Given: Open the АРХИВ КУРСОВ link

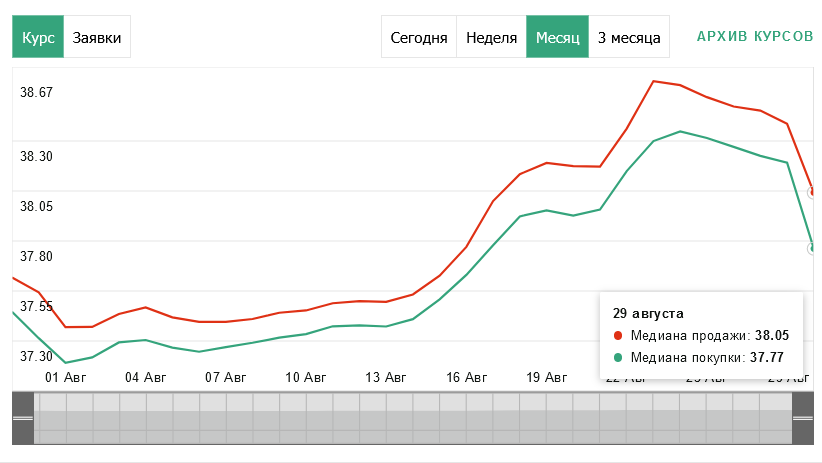Looking at the screenshot, I should pos(754,36).
